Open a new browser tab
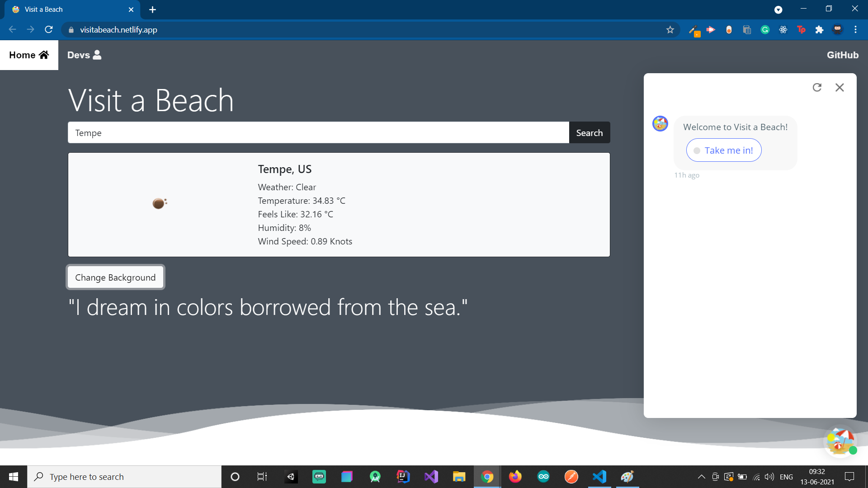This screenshot has height=488, width=868. tap(153, 9)
